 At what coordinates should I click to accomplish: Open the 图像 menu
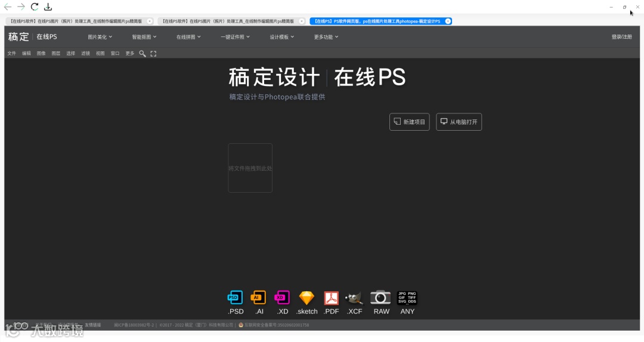click(41, 54)
